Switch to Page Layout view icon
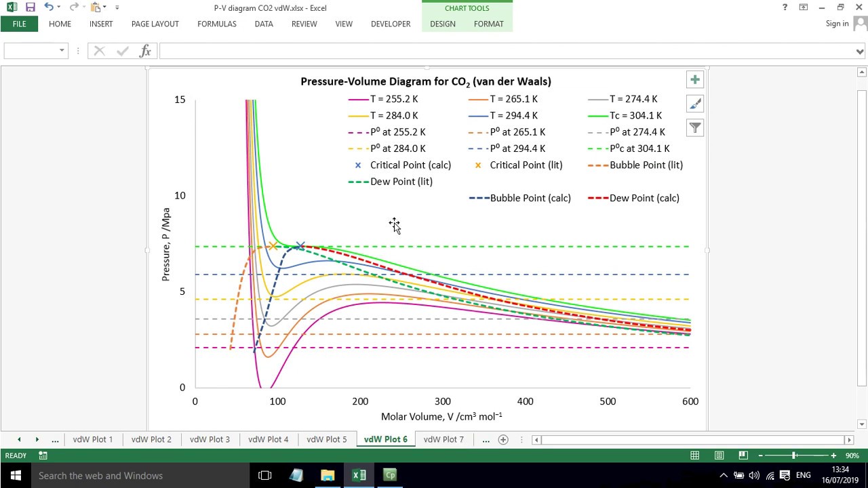This screenshot has width=868, height=488. click(x=719, y=455)
